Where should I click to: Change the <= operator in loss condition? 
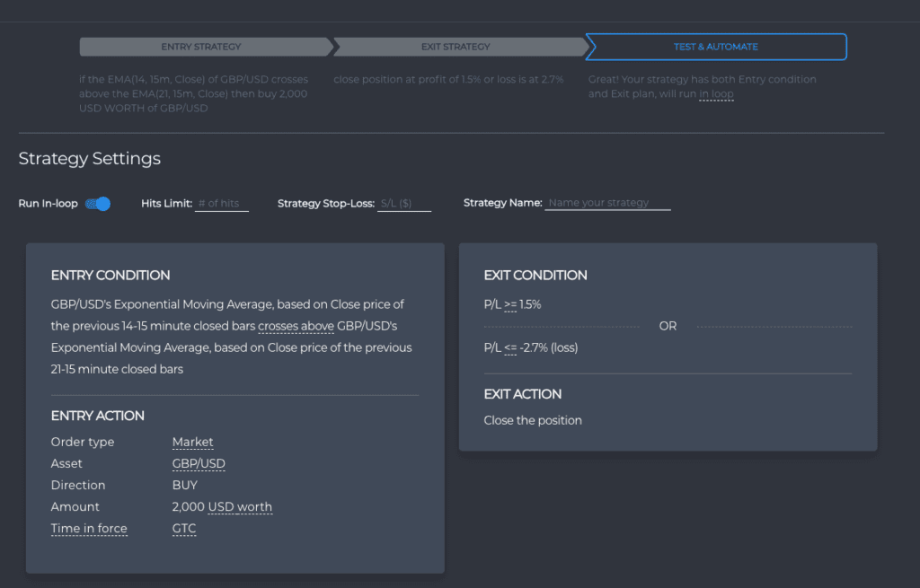510,348
